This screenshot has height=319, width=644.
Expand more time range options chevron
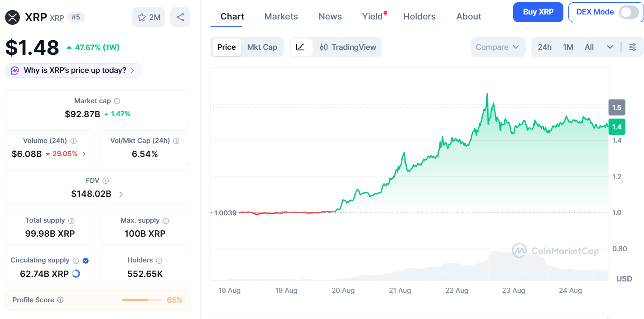[x=610, y=47]
